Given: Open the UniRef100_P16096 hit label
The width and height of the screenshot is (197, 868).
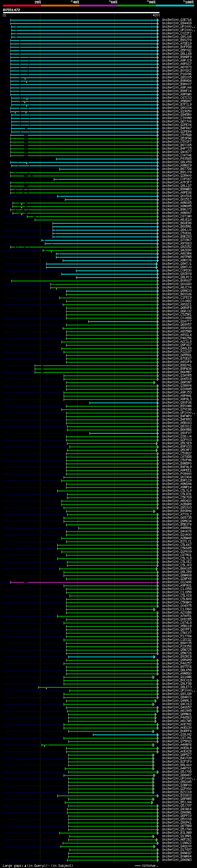Looking at the screenshot, I should click(176, 74).
